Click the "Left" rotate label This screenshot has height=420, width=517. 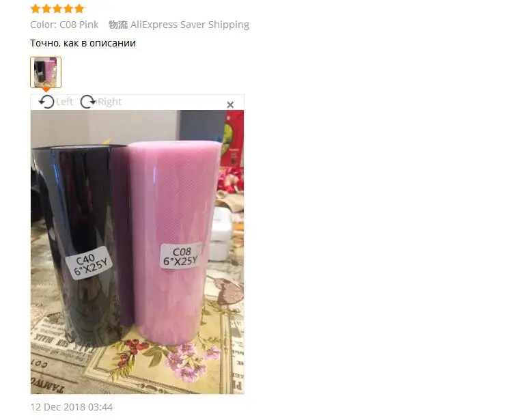(x=64, y=102)
